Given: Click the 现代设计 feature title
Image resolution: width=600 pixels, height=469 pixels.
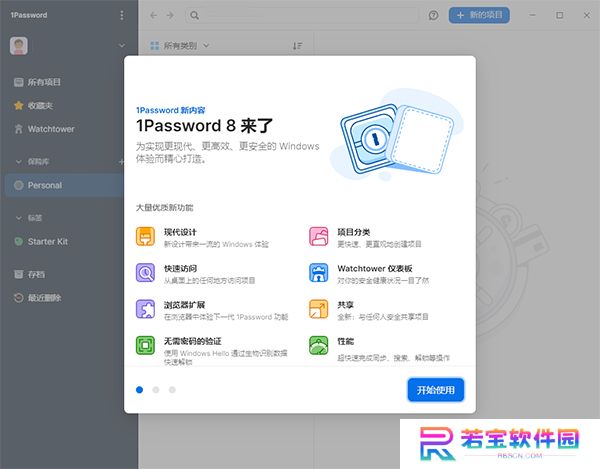Looking at the screenshot, I should coord(180,232).
